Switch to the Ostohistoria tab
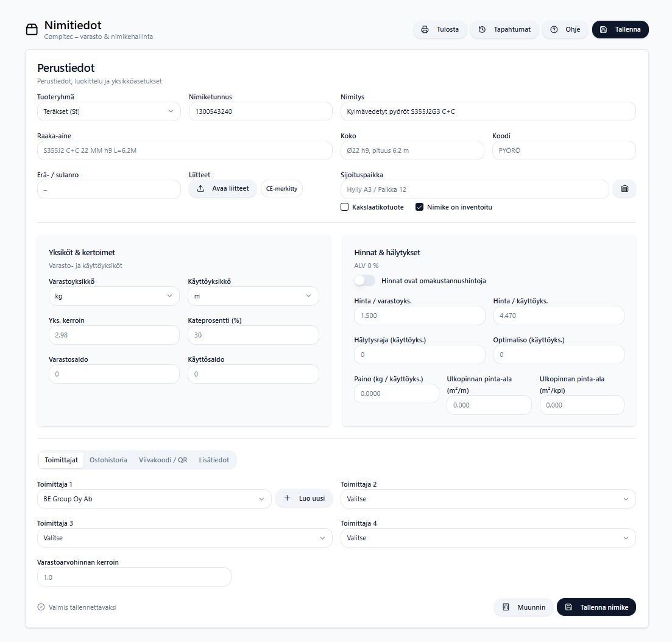 point(108,460)
